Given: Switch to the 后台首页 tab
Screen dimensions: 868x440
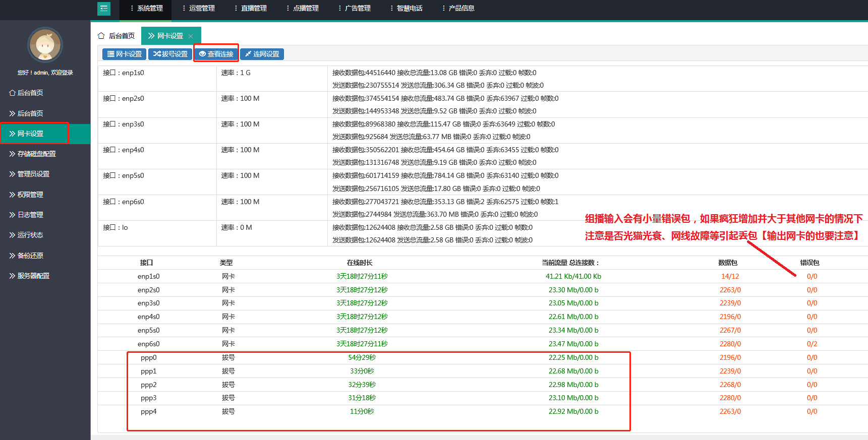Looking at the screenshot, I should [x=122, y=36].
